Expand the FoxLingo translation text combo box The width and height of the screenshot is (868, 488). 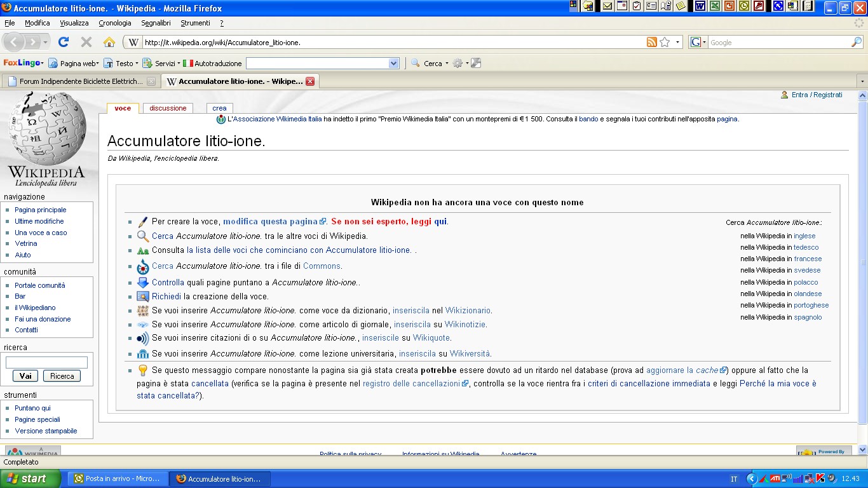tap(393, 63)
